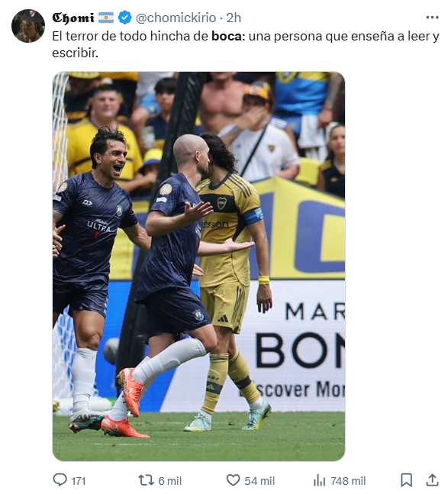Open the reply speech bubble icon
Image resolution: width=448 pixels, height=494 pixels.
point(60,480)
